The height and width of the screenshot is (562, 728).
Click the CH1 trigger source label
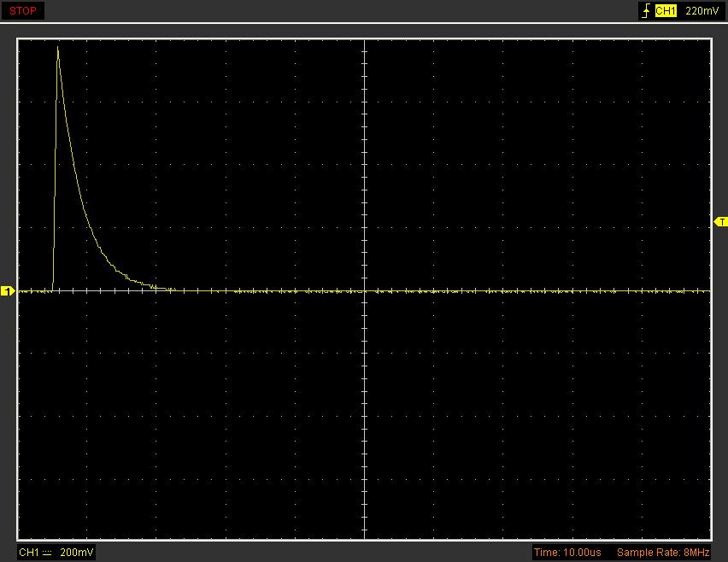click(666, 10)
